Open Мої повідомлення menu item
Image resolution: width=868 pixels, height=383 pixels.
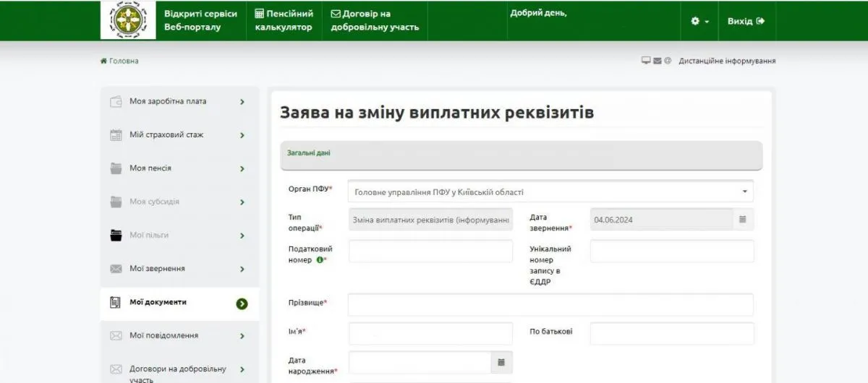[x=179, y=336]
